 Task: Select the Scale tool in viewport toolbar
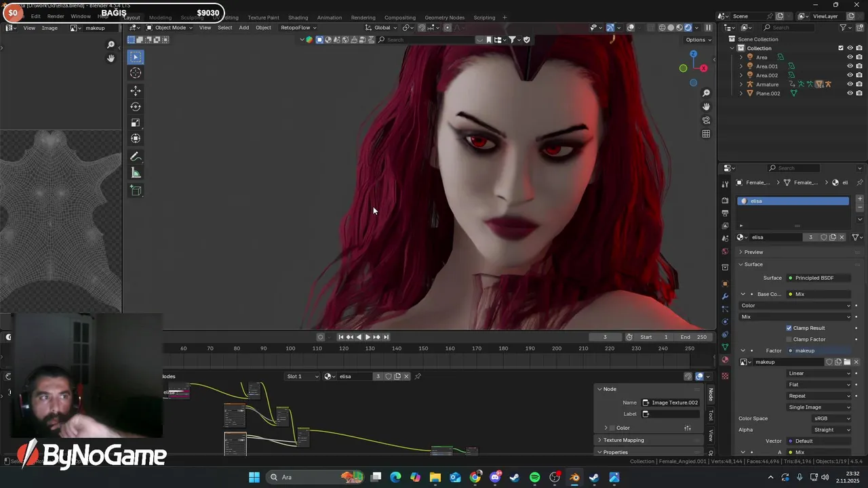tap(136, 123)
